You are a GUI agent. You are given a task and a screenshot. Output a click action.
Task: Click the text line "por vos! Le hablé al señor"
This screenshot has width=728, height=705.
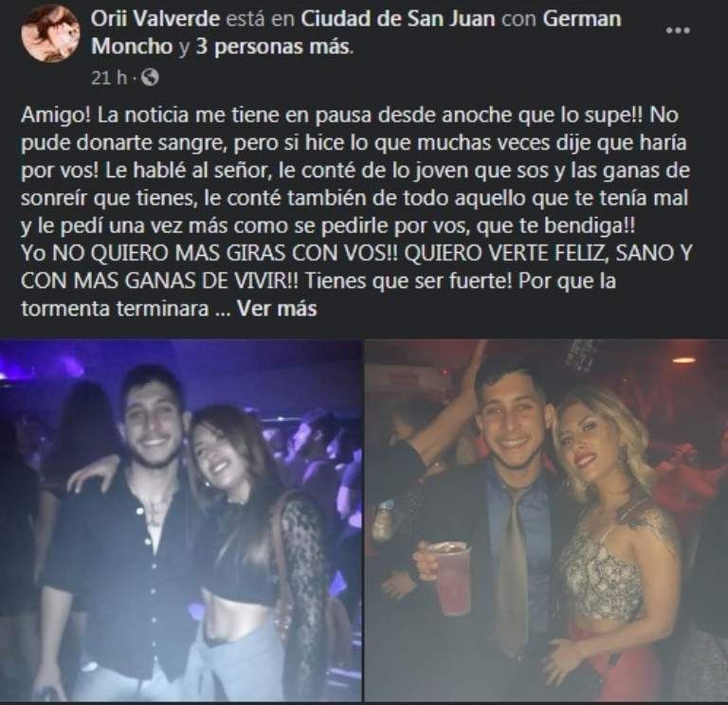click(355, 171)
